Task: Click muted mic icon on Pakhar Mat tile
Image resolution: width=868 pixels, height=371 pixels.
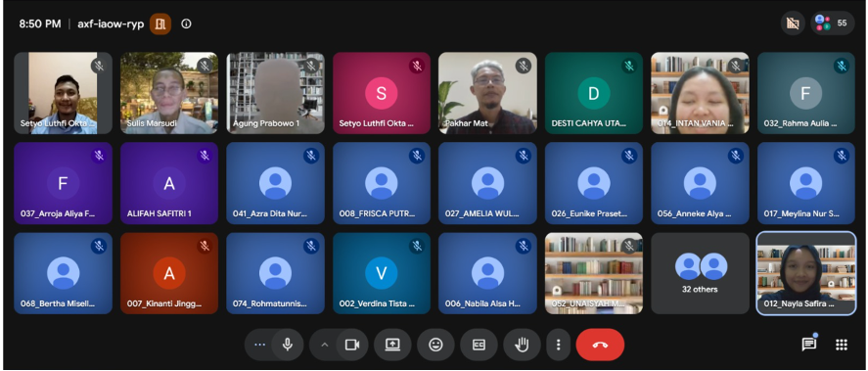Action: tap(524, 66)
